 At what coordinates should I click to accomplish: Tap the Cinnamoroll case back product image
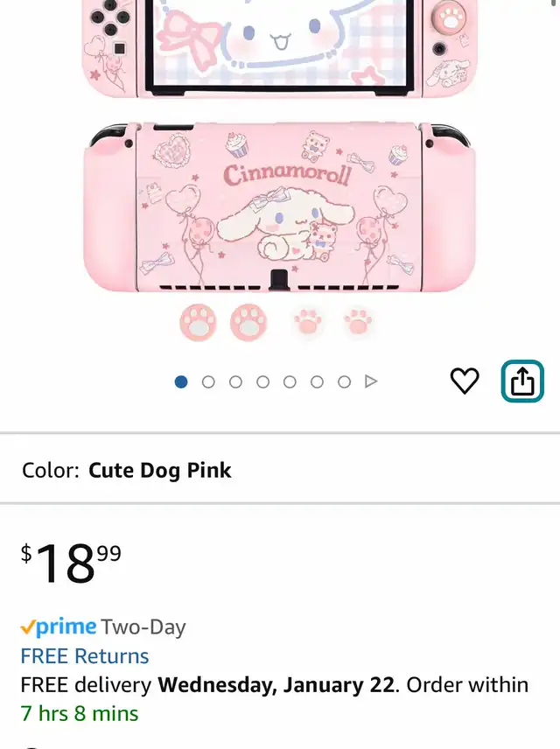[279, 206]
